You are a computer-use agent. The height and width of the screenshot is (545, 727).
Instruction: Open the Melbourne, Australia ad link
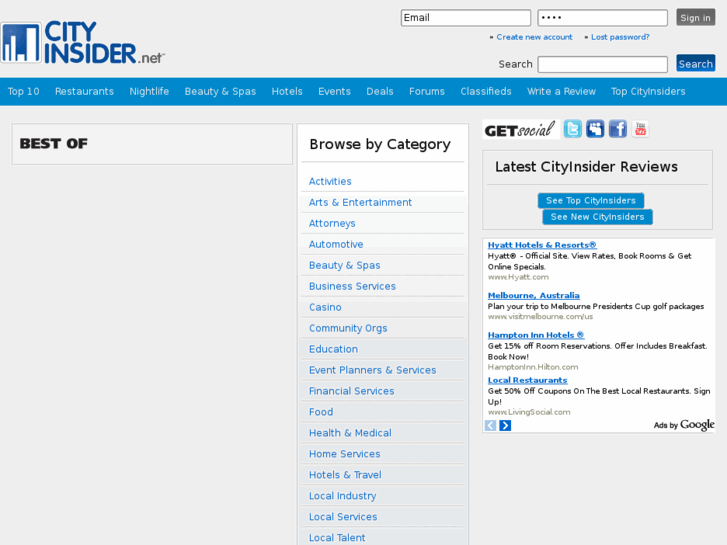coord(534,295)
